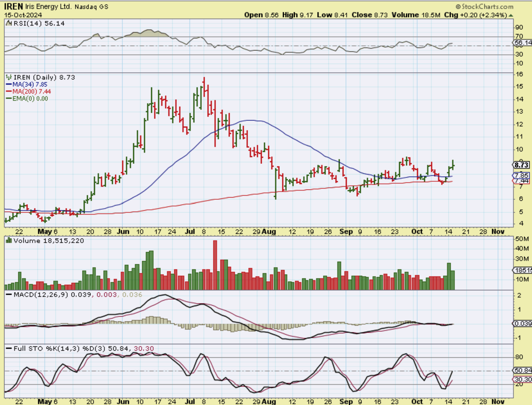This screenshot has width=532, height=405.
Task: Click the "MACD(12,26,9)" panel label
Action: click(x=41, y=295)
